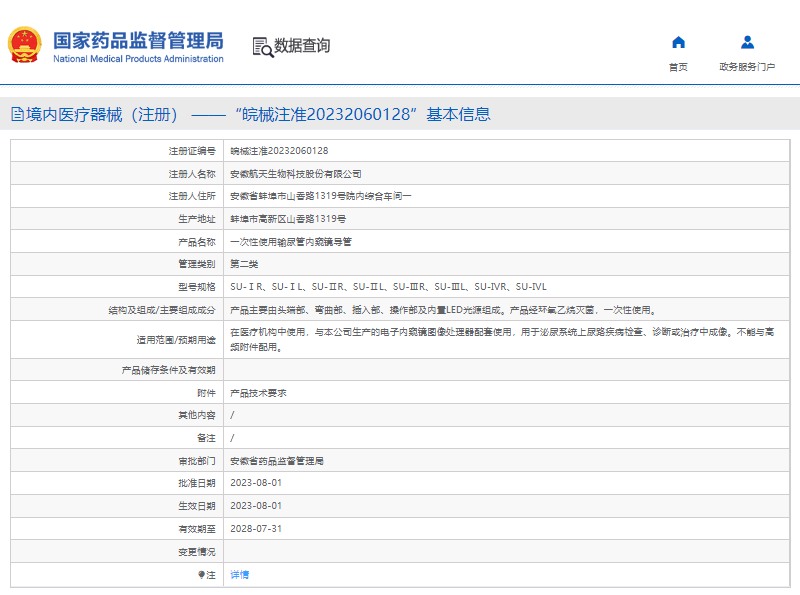Click 附件 row label
This screenshot has width=800, height=595.
(207, 393)
